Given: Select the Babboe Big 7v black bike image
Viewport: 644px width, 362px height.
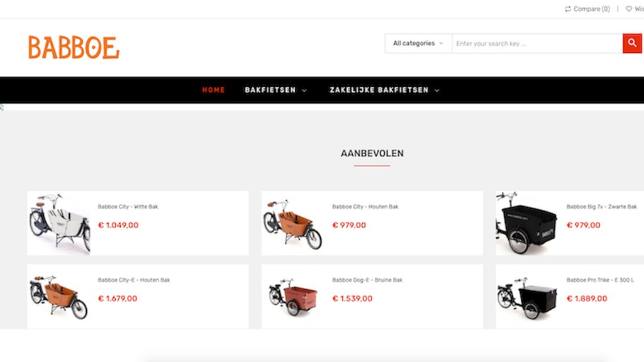Looking at the screenshot, I should [x=528, y=223].
